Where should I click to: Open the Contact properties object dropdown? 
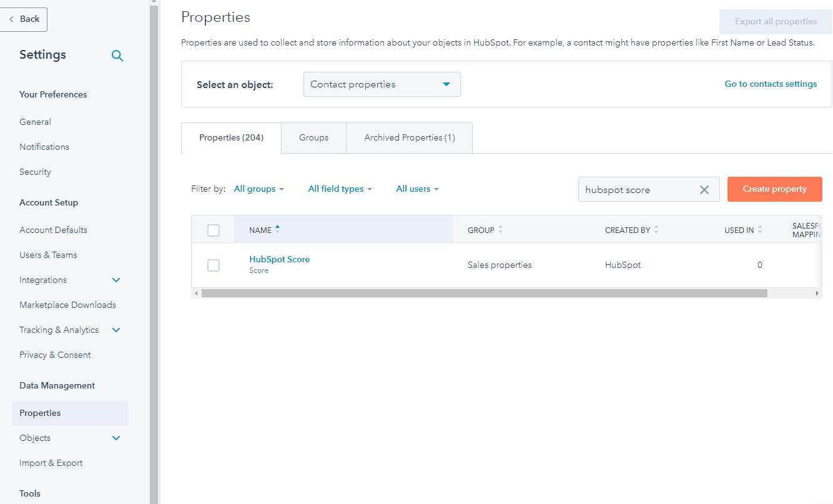[382, 84]
